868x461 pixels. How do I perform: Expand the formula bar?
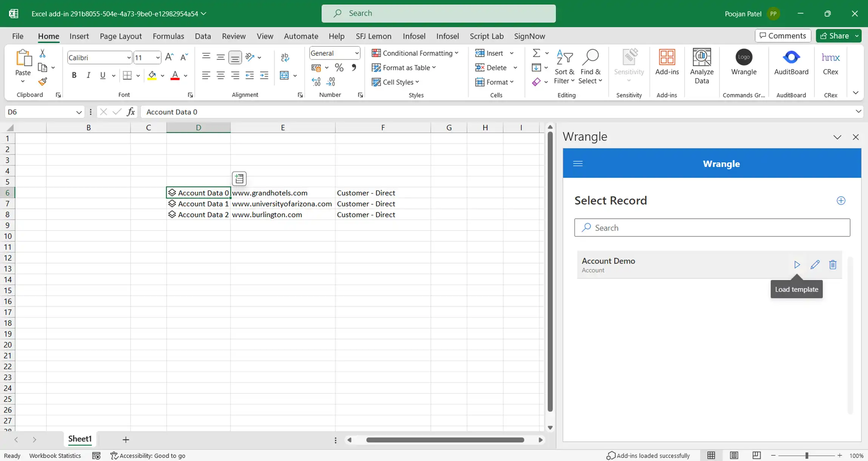pyautogui.click(x=858, y=111)
